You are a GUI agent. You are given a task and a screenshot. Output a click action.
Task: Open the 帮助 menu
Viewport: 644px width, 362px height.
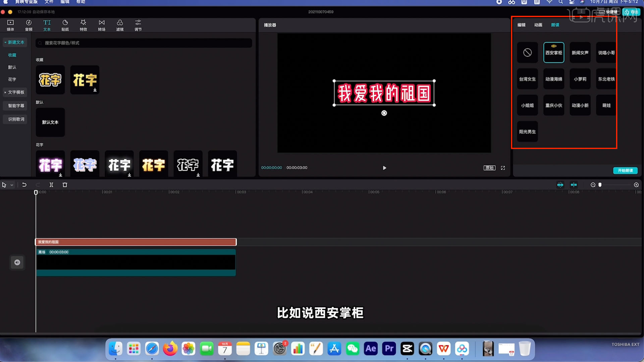pos(80,2)
